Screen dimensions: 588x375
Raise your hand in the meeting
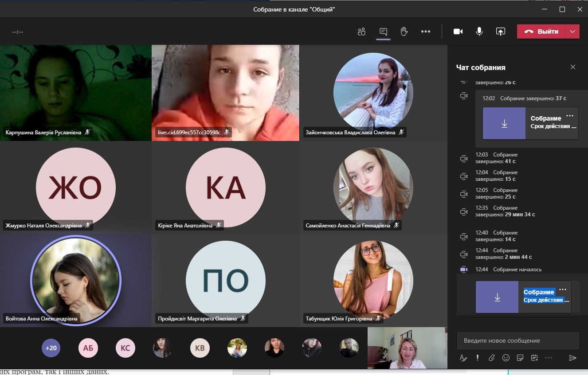click(404, 31)
